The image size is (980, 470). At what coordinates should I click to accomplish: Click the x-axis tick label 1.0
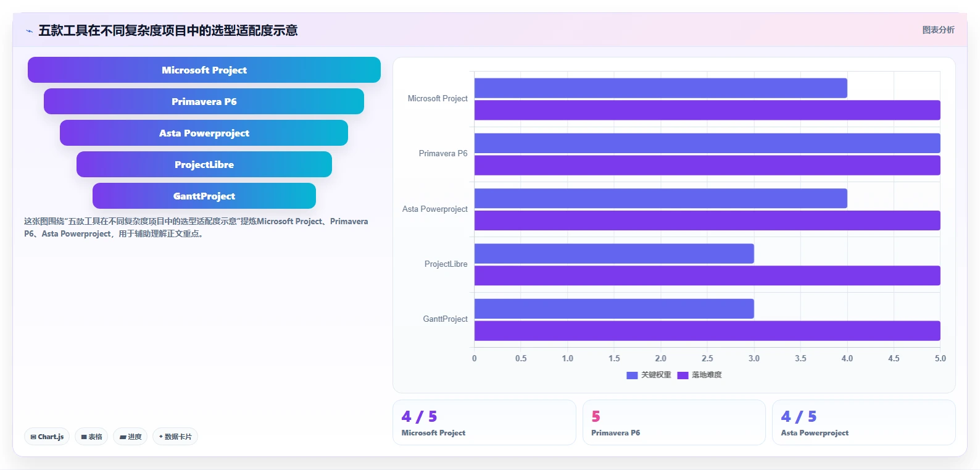click(x=567, y=358)
